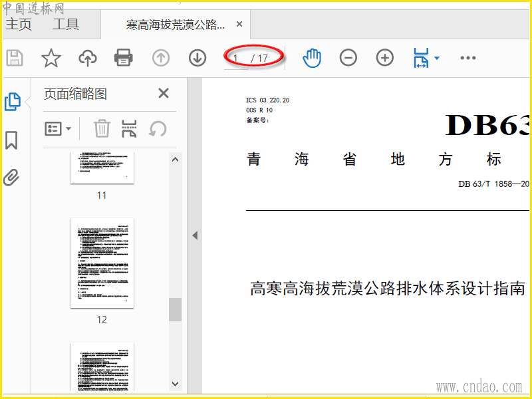Screen dimensions: 532x399
Task: Click the Save file icon
Action: (15, 58)
